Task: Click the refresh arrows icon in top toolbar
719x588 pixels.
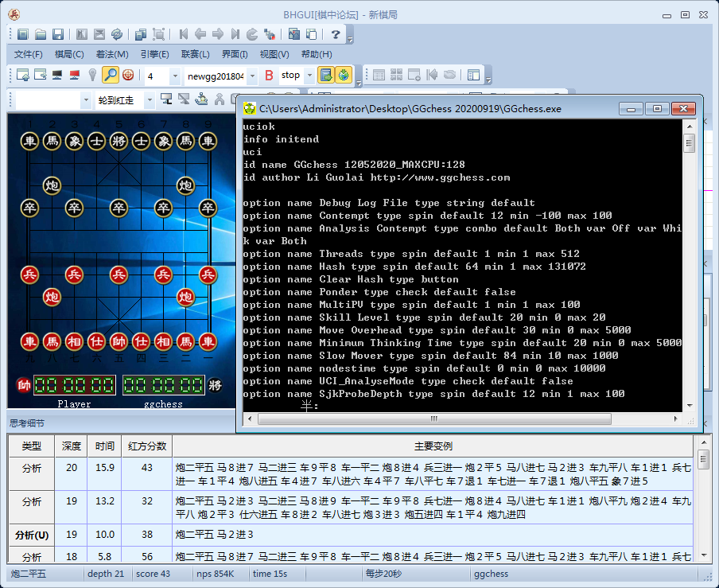Action: (x=117, y=34)
